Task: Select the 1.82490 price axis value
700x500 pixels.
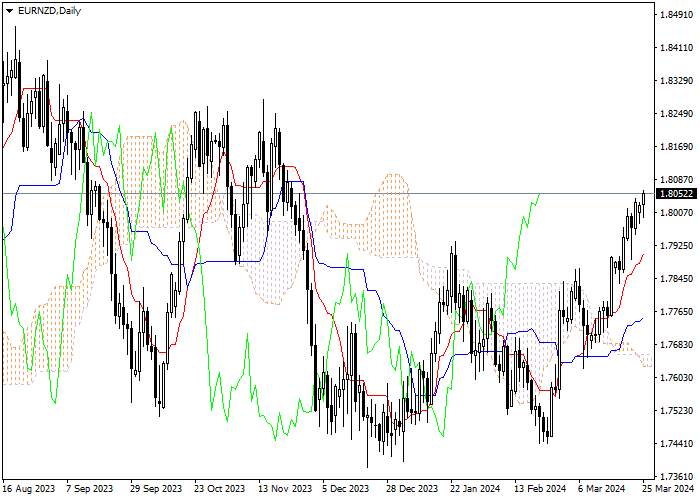Action: click(x=677, y=113)
